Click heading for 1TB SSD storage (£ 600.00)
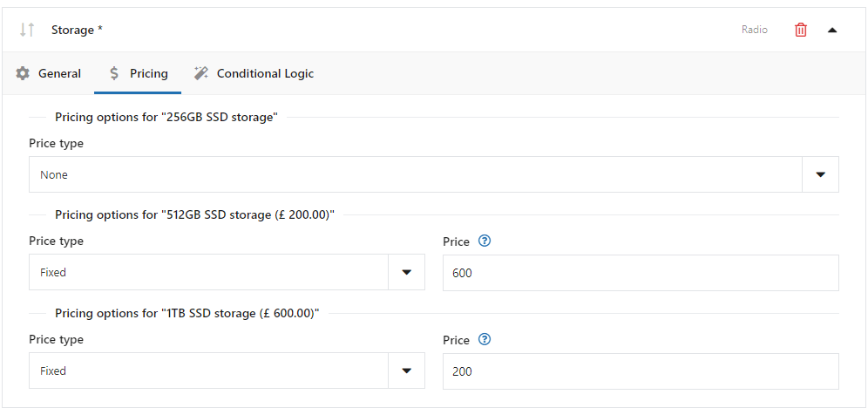This screenshot has width=868, height=408. [187, 313]
